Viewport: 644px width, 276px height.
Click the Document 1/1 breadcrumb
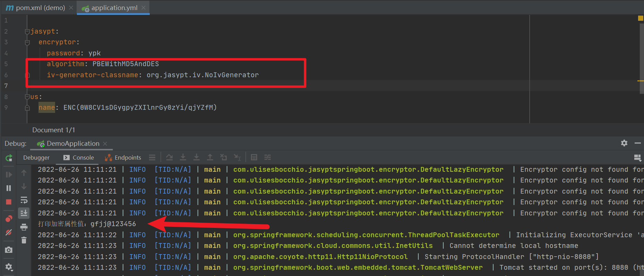coord(54,130)
